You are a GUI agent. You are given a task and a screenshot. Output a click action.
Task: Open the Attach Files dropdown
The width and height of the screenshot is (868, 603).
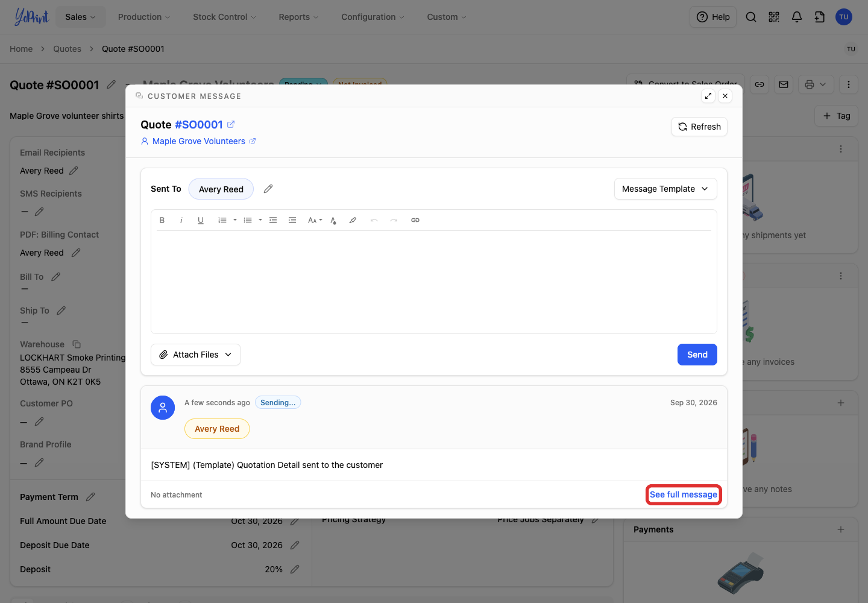[196, 355]
